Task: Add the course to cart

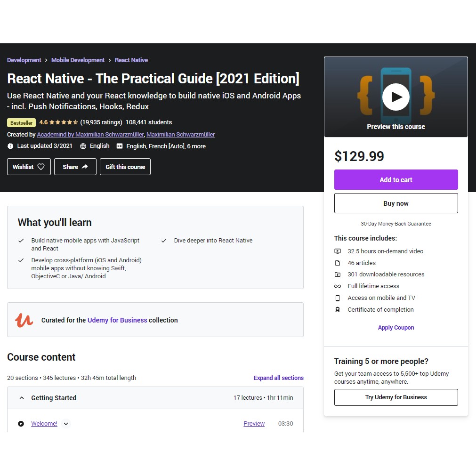Action: pyautogui.click(x=395, y=180)
